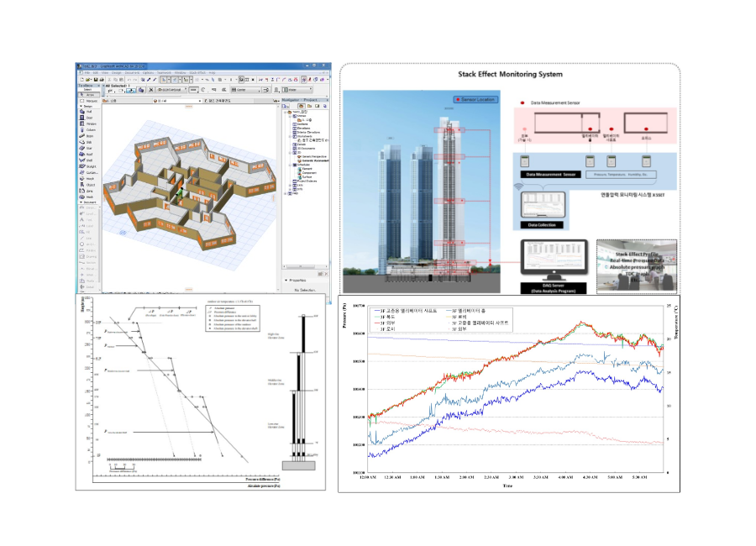Select the Marquee tool
Image resolution: width=756 pixels, height=546 pixels.
click(90, 102)
